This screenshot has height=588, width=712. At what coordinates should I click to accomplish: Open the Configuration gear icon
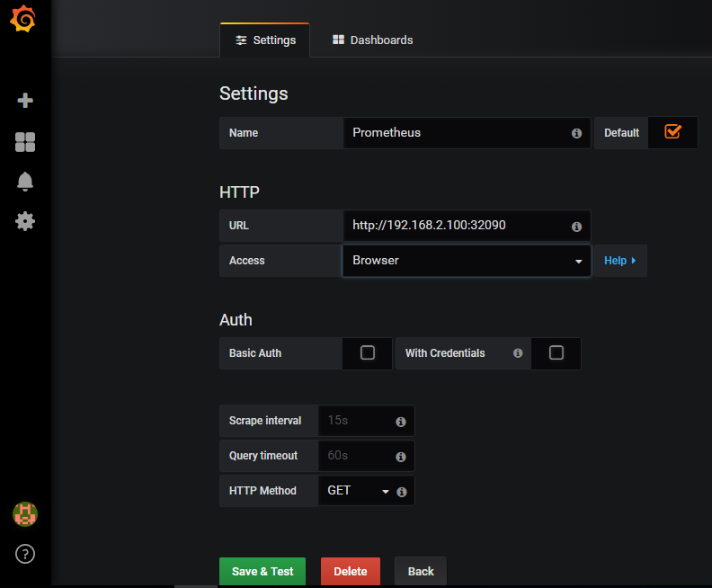pos(25,221)
